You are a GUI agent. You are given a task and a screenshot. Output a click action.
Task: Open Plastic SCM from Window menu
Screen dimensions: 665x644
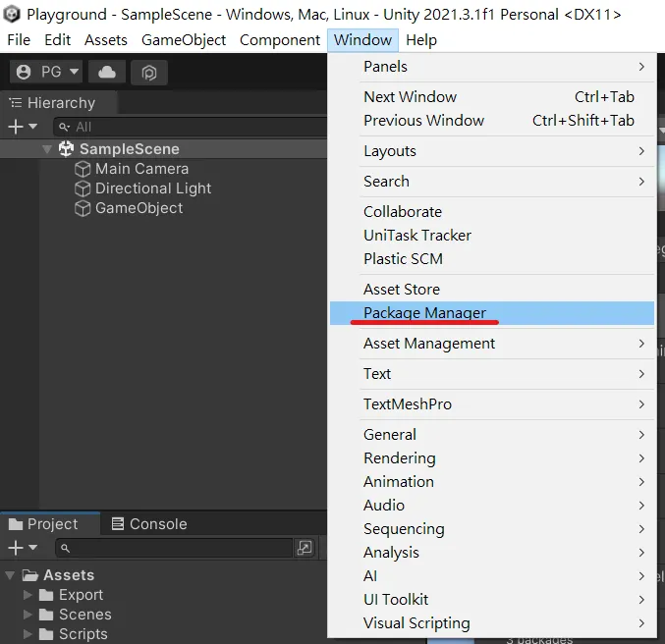[x=492, y=259]
